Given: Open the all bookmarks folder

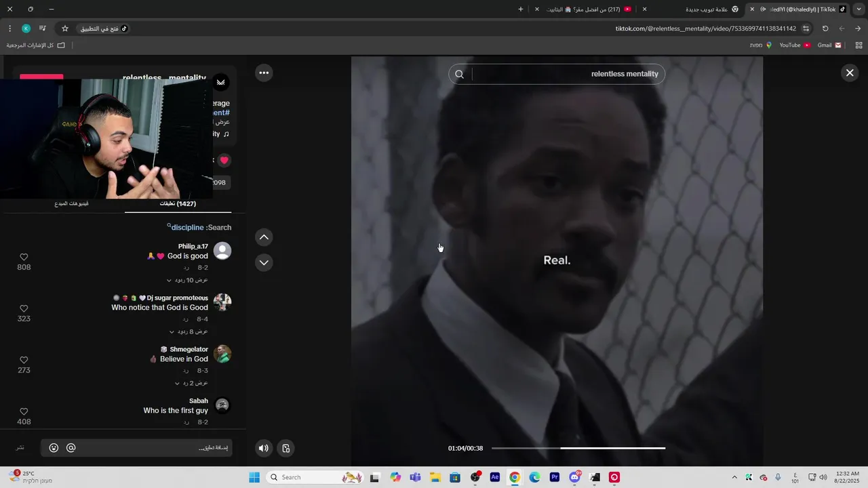Looking at the screenshot, I should coord(35,45).
